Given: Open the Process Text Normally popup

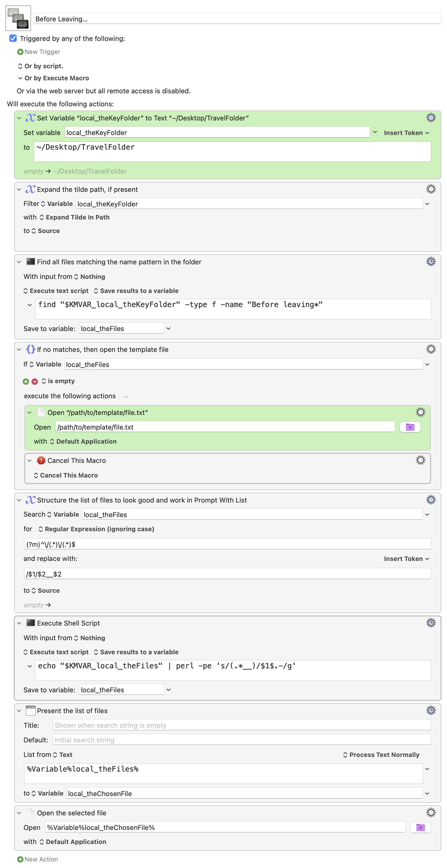Looking at the screenshot, I should pyautogui.click(x=381, y=755).
